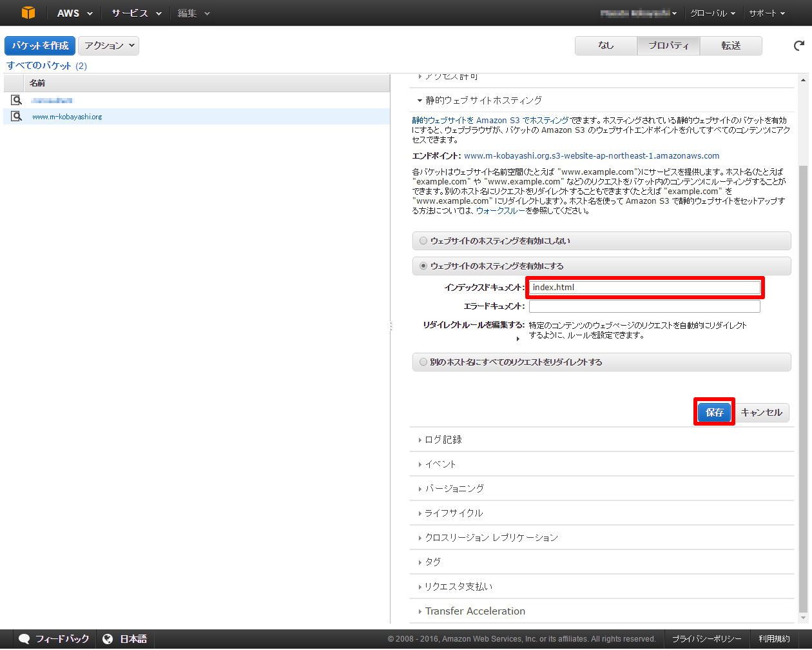The width and height of the screenshot is (812, 650).
Task: Select the blurred bucket name row
Action: [197, 100]
